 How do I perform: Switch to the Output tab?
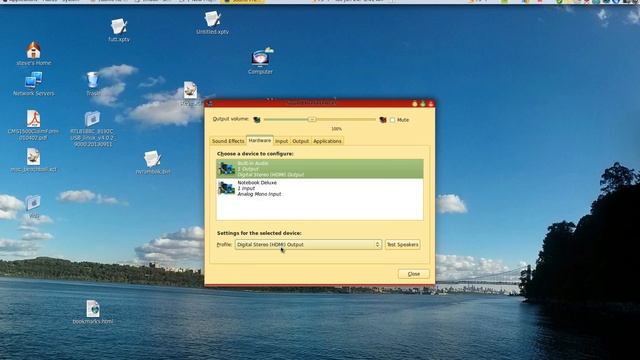pos(300,141)
